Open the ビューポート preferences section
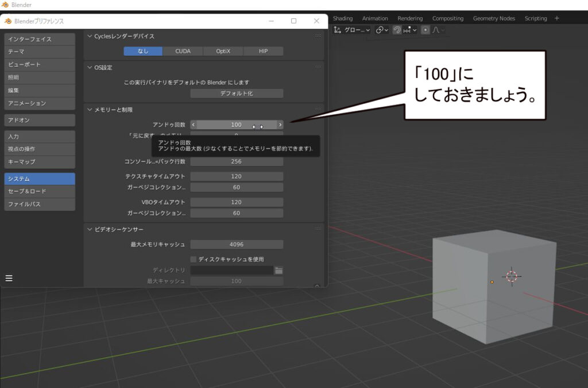 point(40,64)
